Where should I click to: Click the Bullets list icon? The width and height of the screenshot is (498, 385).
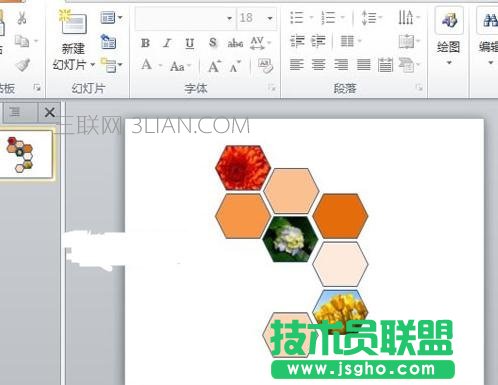tap(297, 17)
